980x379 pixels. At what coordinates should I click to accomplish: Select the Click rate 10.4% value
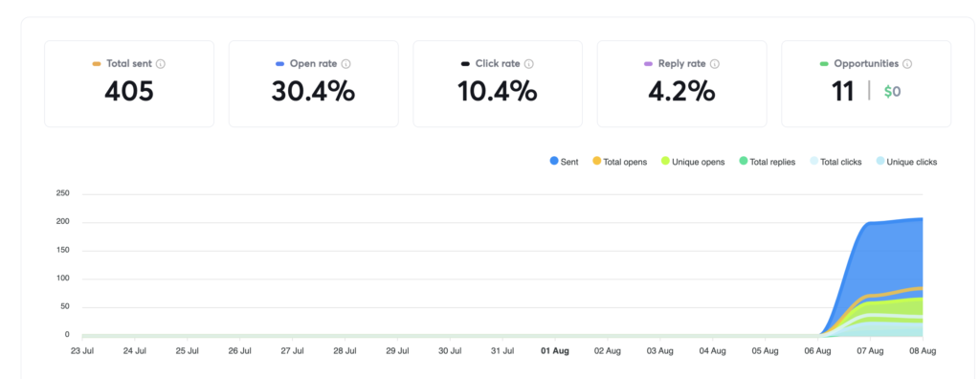pyautogui.click(x=498, y=92)
